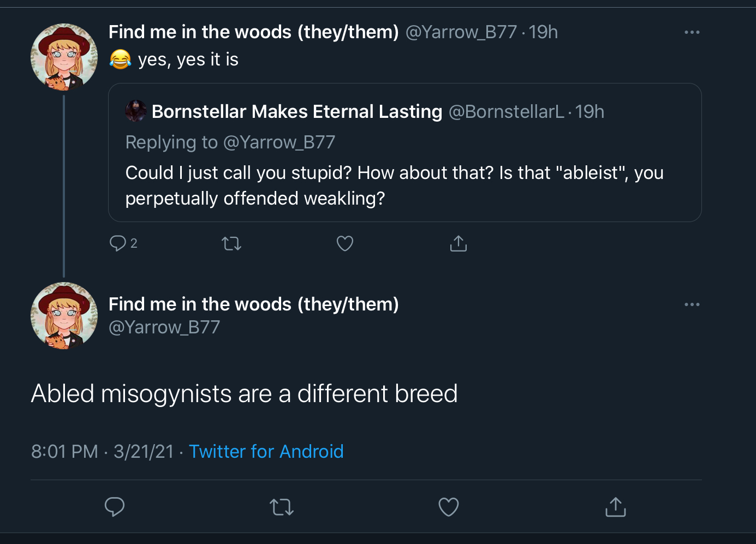The height and width of the screenshot is (544, 756).
Task: Reply to the 'yes, yes it is' tweet
Action: click(118, 243)
